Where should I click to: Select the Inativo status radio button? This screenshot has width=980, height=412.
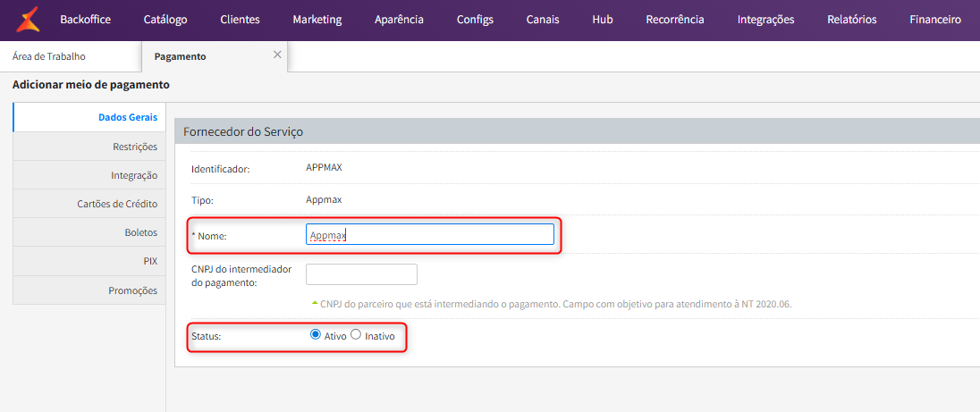(356, 335)
